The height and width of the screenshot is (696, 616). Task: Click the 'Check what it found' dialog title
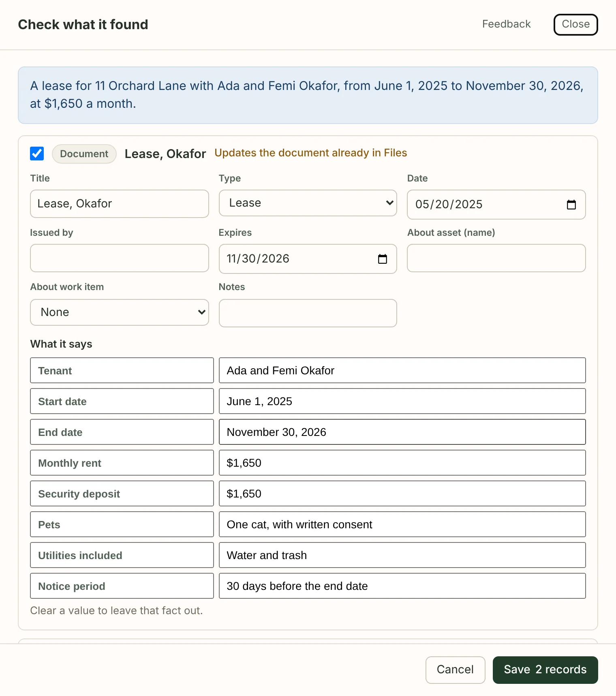[83, 24]
